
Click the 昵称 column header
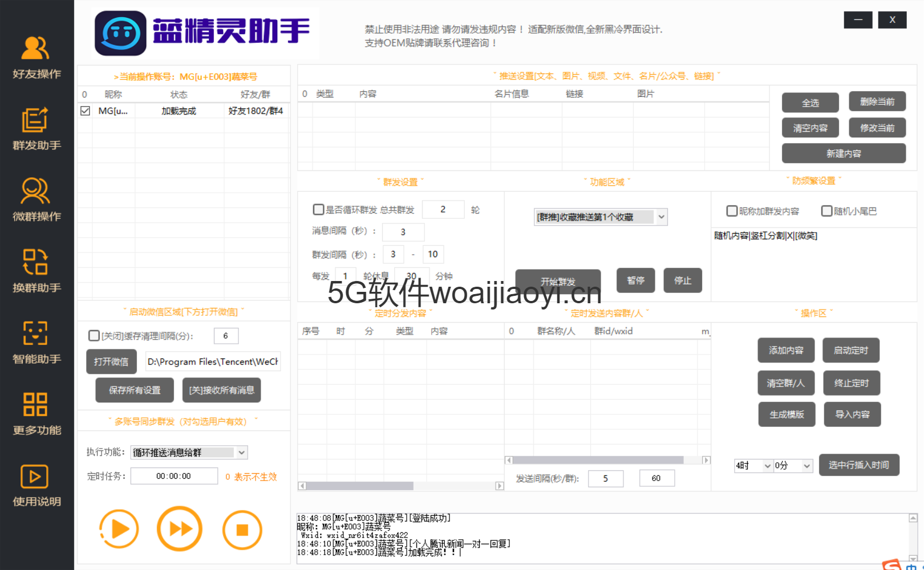pyautogui.click(x=113, y=94)
